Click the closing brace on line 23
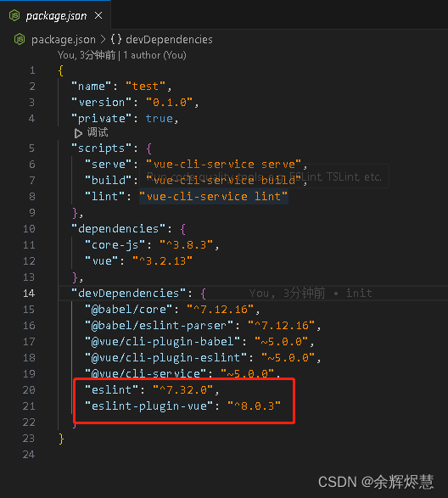448x498 pixels. click(62, 439)
